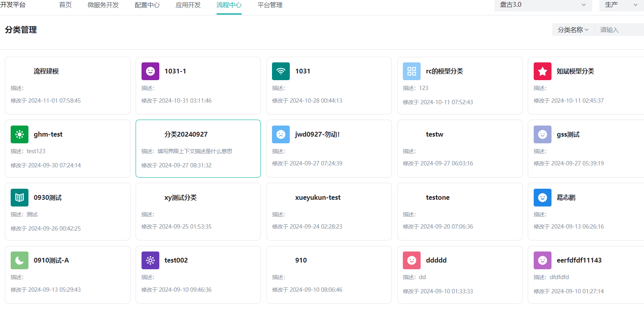
Task: Open the xueyukun-test category card
Action: tap(329, 212)
